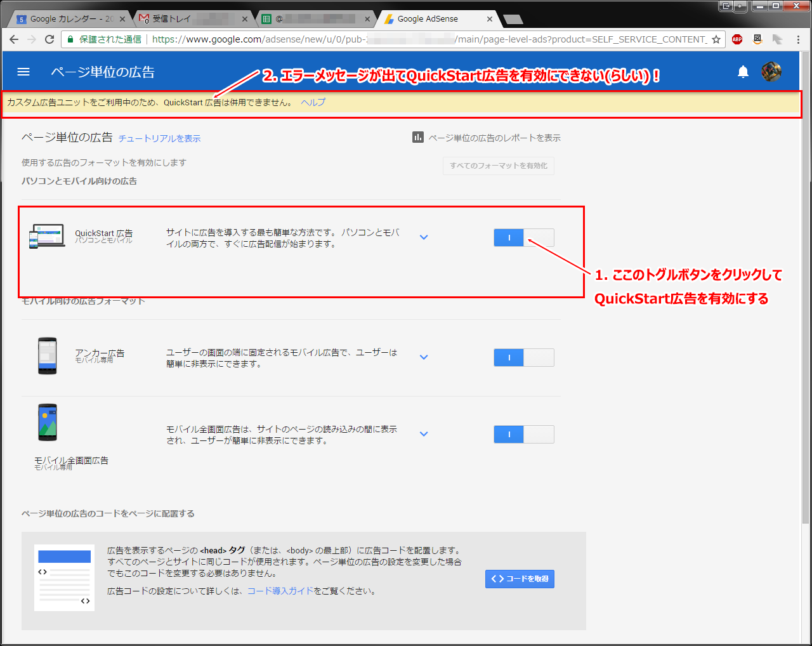Close the Gmail inbox tab
Viewport: 812px width, 646px height.
[245, 19]
